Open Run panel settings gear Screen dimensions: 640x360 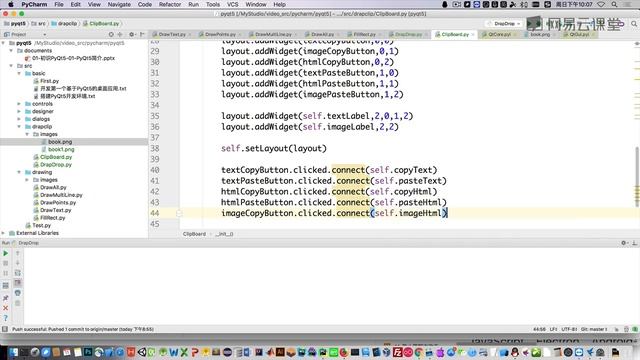[x=624, y=243]
